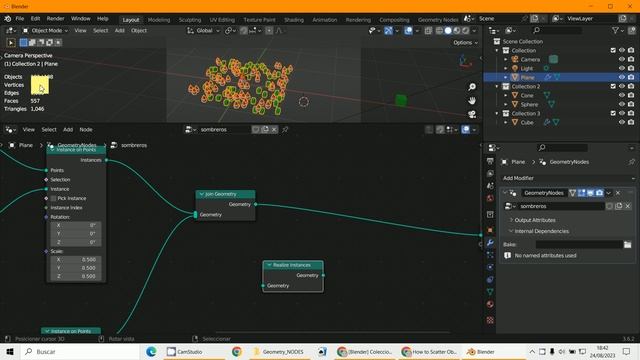
Task: Toggle fake user shield in node editor header
Action: coord(256,129)
